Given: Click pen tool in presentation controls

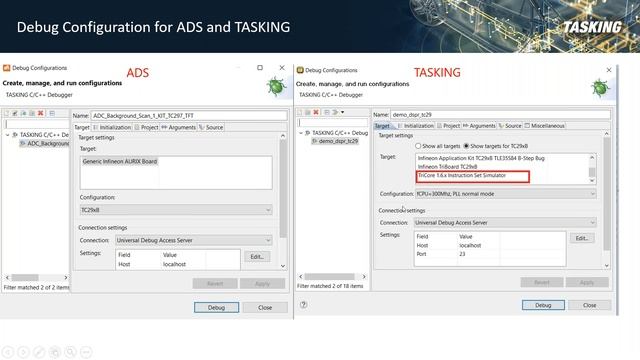Looking at the screenshot, I should 39,352.
